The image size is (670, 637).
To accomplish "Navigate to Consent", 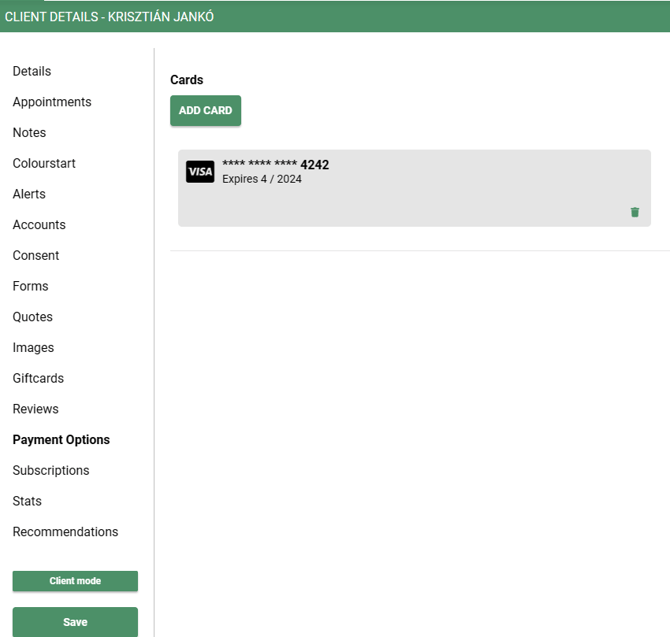I will (38, 255).
